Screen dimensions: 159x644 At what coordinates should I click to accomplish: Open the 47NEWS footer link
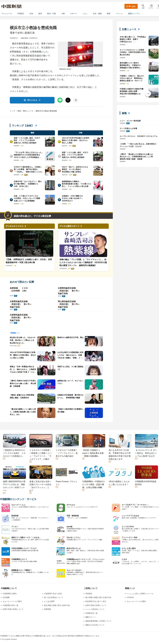pyautogui.click(x=130, y=598)
